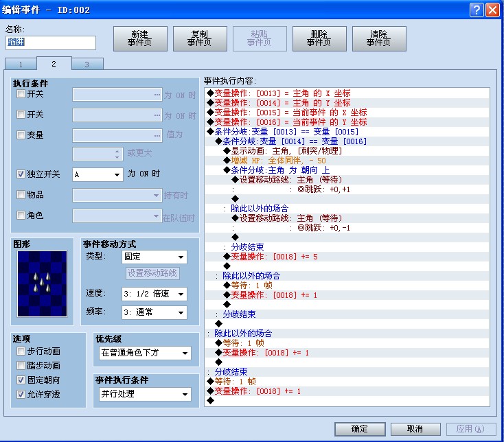Select the 增减HP 全体同伴 -50 command
Viewport: 504px width, 442px height.
point(347,161)
